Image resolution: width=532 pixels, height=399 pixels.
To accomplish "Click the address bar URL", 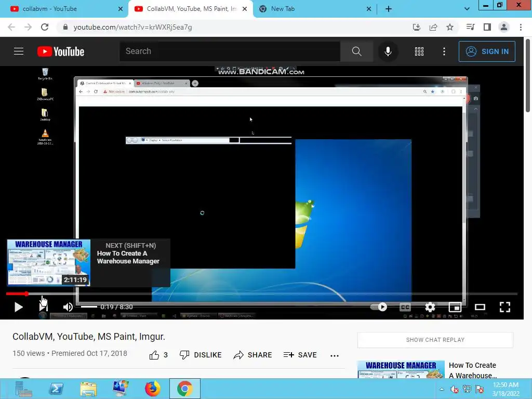I will click(x=132, y=27).
